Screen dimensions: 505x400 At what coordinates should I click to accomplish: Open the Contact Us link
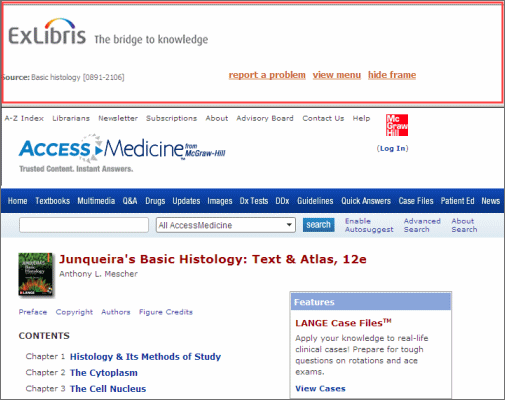pyautogui.click(x=323, y=118)
